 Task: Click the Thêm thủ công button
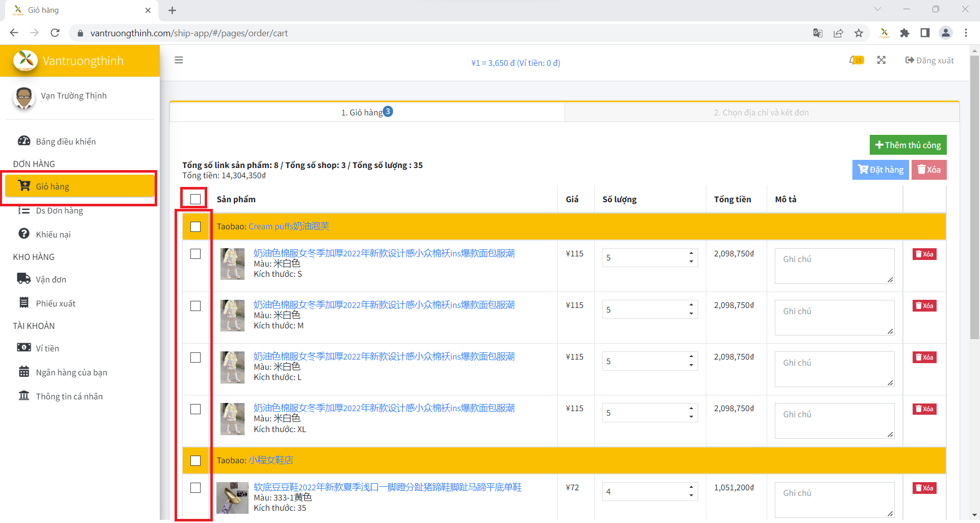pyautogui.click(x=908, y=145)
